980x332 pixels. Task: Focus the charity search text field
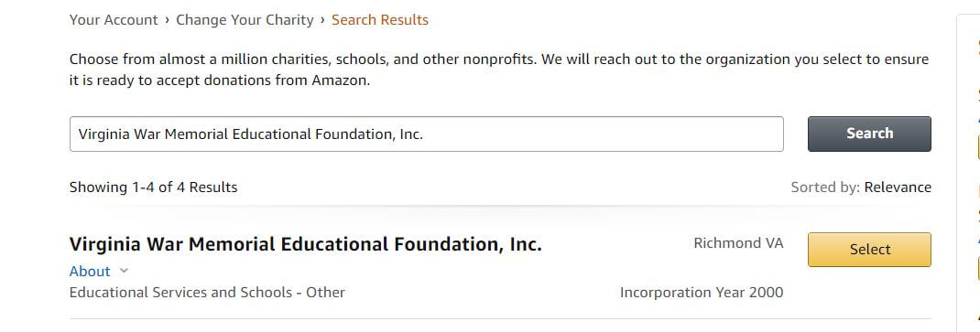coord(426,134)
